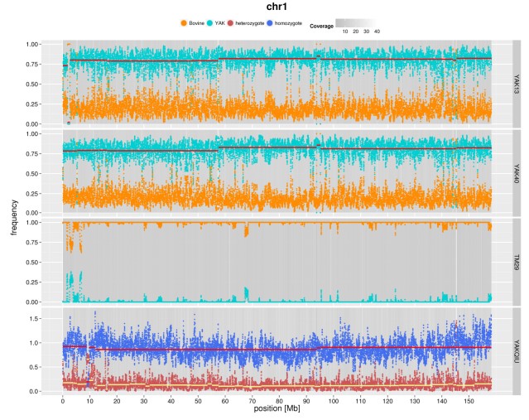Screen dimensions: 529x420
Task: Click the orange Bovine legend dot
Action: coord(184,23)
